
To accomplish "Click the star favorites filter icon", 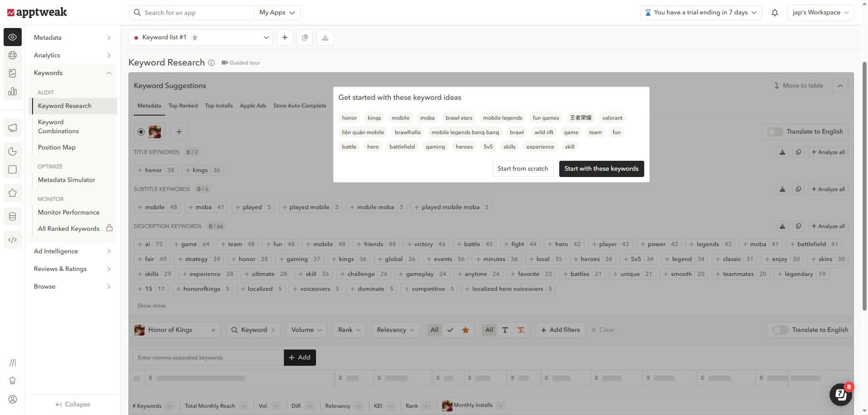I will pyautogui.click(x=465, y=330).
